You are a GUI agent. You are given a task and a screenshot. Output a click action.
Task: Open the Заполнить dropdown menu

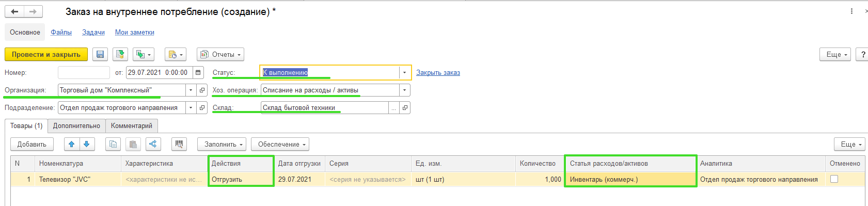click(x=222, y=144)
